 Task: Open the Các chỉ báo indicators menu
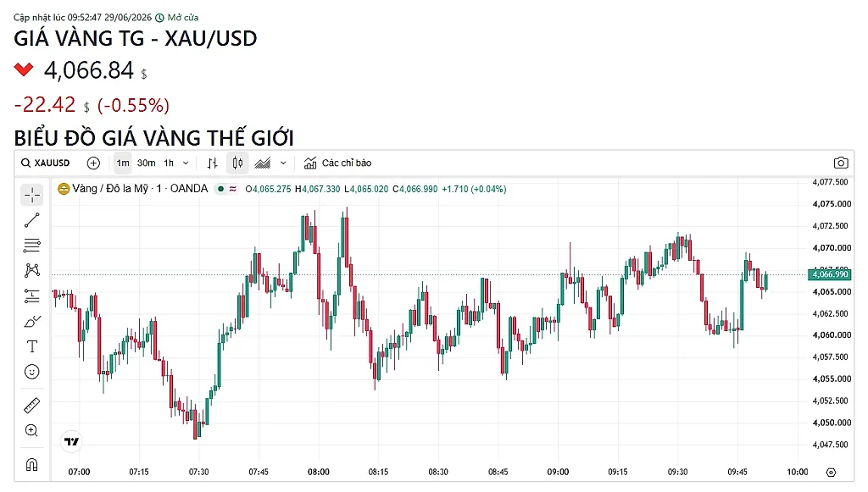[x=337, y=163]
